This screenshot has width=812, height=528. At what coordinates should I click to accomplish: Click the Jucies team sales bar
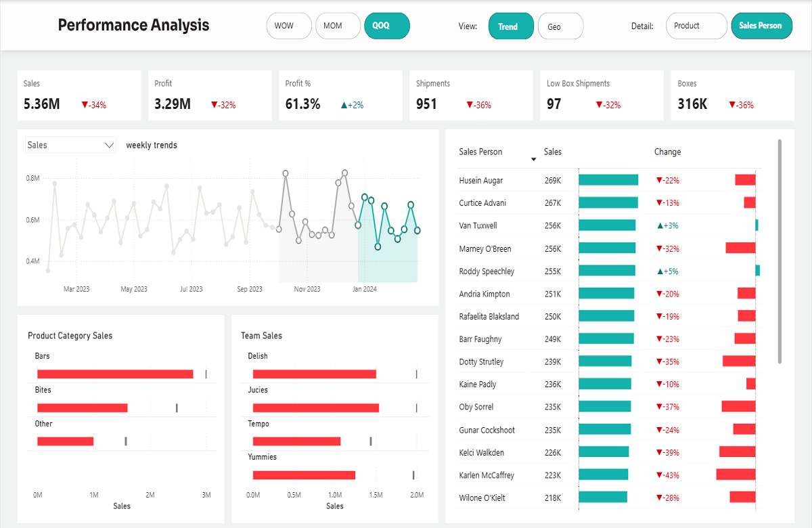316,408
